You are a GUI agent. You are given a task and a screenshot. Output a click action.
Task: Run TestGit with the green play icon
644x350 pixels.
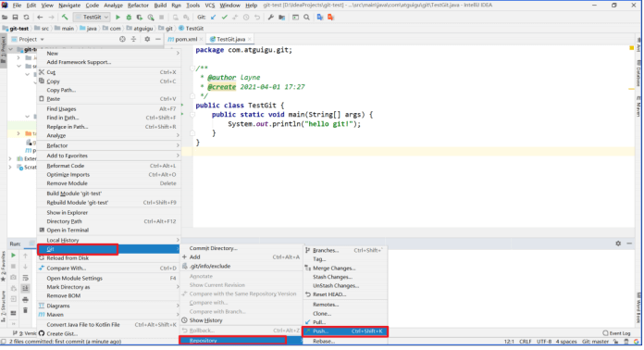(x=118, y=18)
